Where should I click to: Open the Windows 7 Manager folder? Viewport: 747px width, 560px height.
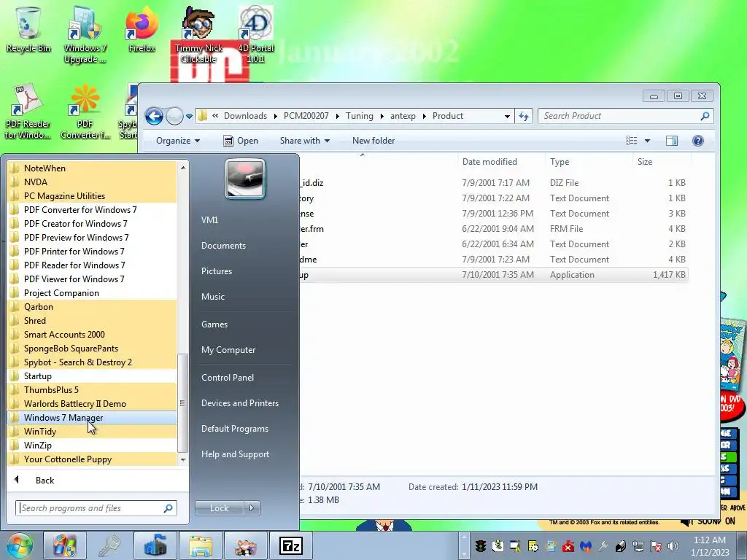tap(93, 418)
